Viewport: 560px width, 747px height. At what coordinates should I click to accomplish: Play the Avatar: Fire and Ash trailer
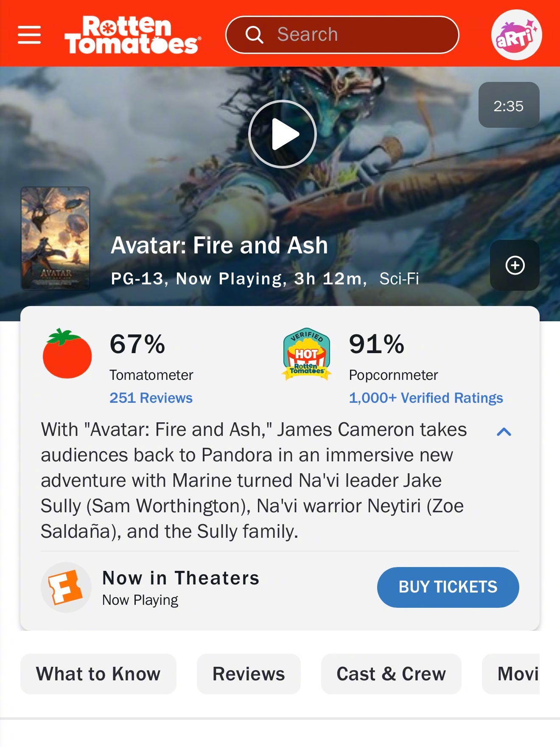[283, 134]
